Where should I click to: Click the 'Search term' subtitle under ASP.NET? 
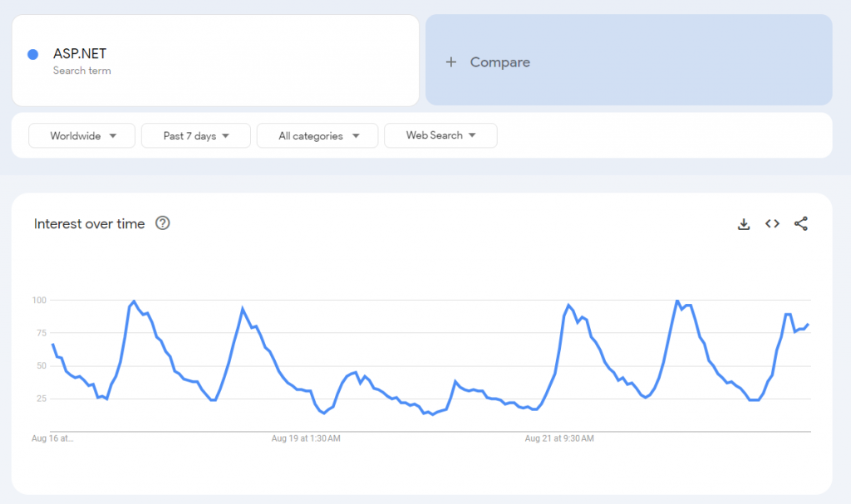pos(81,71)
